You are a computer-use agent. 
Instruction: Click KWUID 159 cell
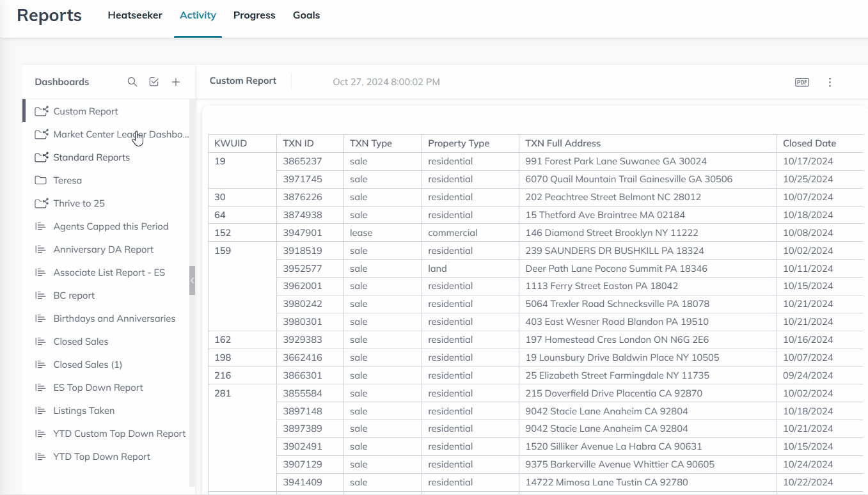point(242,286)
